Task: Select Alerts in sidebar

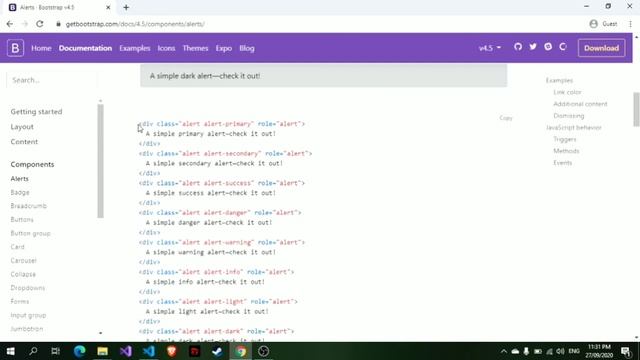Action: pyautogui.click(x=20, y=179)
